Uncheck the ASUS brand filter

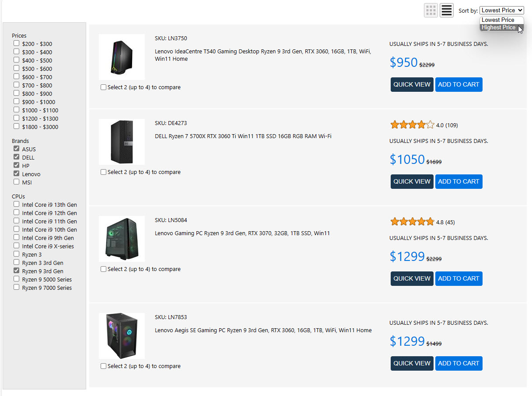point(17,149)
